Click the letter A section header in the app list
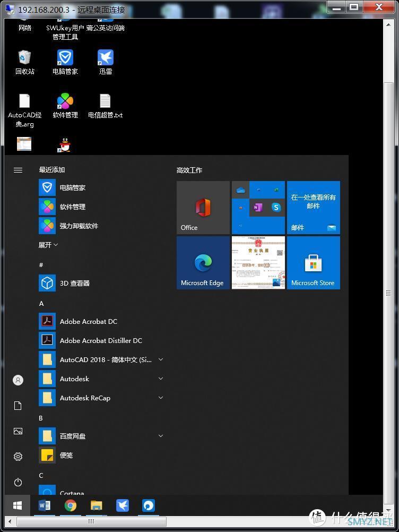399x532 pixels. 41,303
